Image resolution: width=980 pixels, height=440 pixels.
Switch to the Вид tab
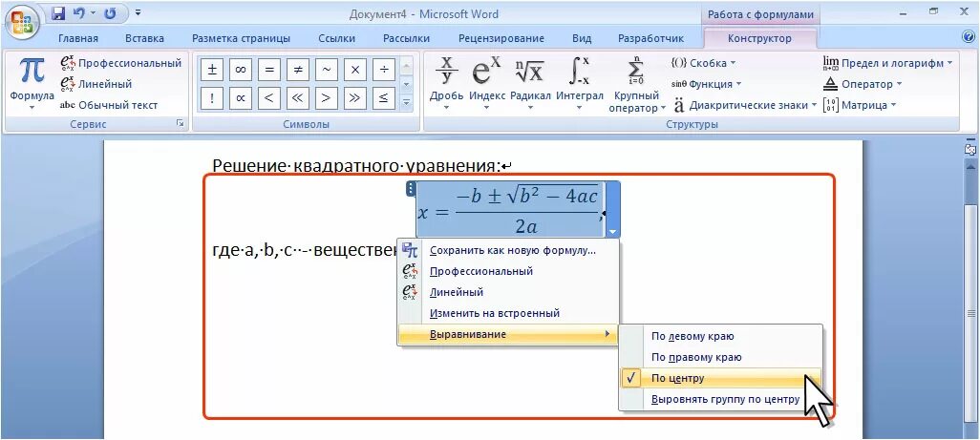(x=582, y=38)
